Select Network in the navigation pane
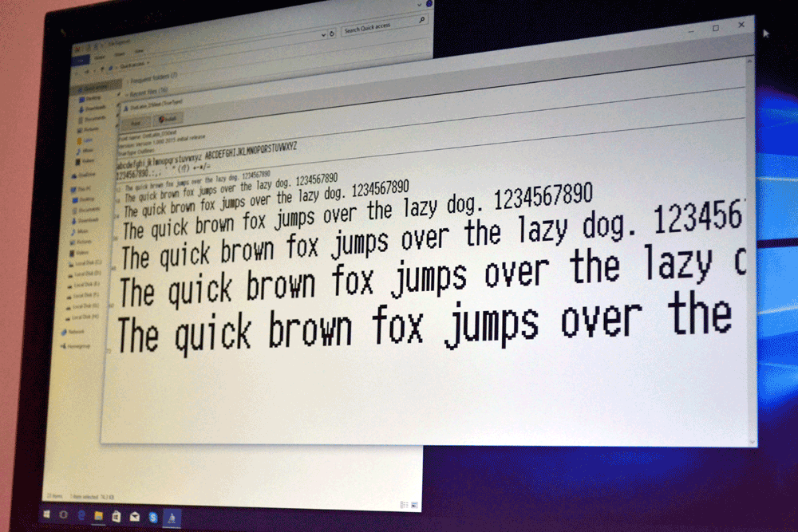This screenshot has height=532, width=798. [73, 332]
